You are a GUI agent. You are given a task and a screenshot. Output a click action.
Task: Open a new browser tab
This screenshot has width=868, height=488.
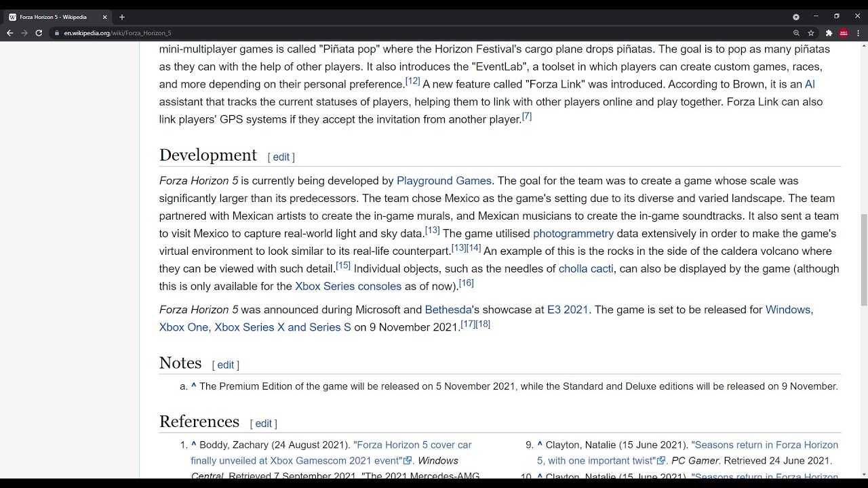click(122, 17)
